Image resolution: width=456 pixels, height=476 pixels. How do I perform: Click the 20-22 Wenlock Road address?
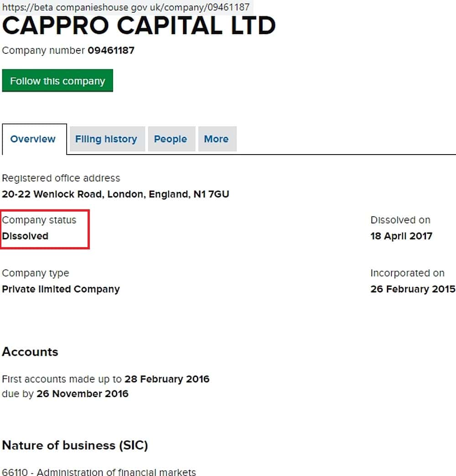(115, 194)
